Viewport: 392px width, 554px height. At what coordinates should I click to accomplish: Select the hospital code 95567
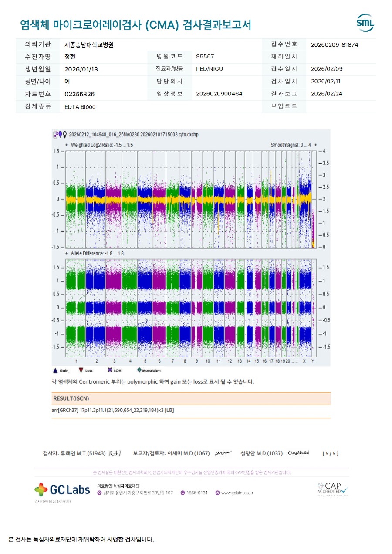pos(205,57)
